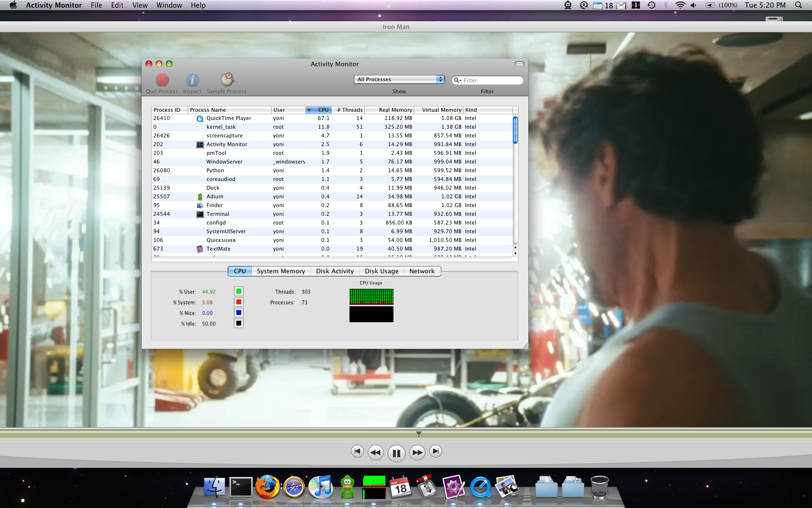Click the Time Machine menu bar icon
Screen dimensions: 812x508
652,5
